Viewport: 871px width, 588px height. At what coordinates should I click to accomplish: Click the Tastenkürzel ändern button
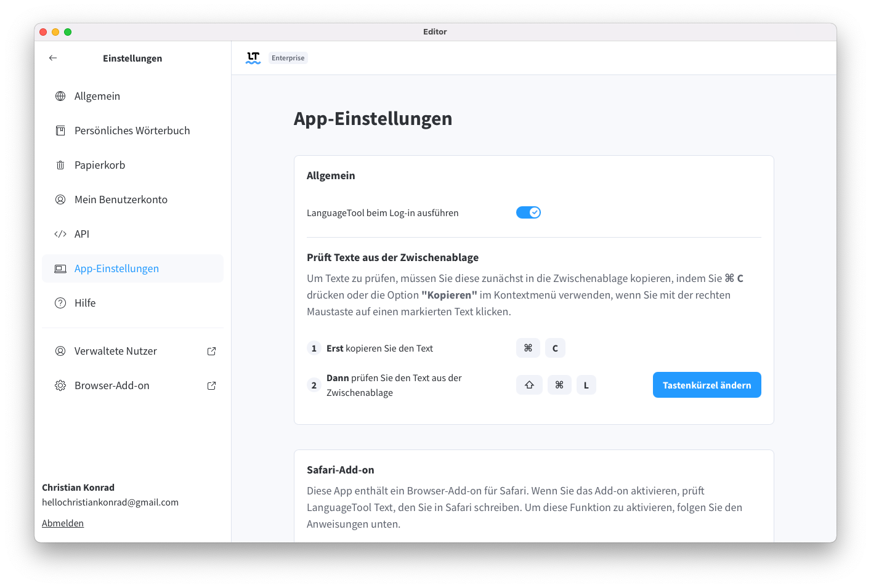[707, 385]
